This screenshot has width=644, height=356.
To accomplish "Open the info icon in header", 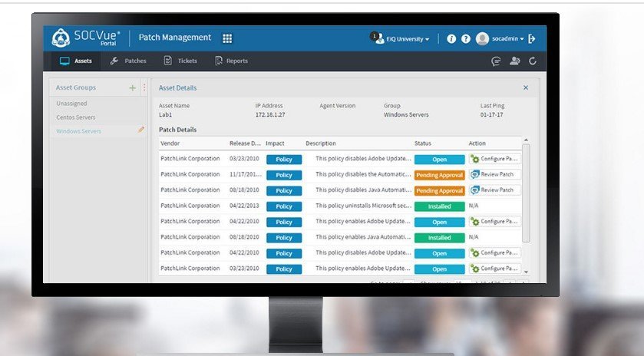I will click(451, 38).
